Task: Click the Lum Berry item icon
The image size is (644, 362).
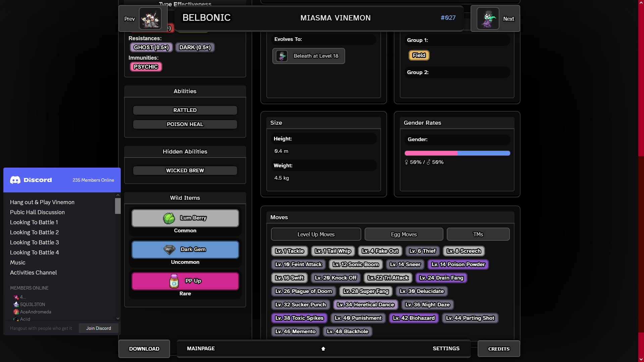Action: coord(169,218)
